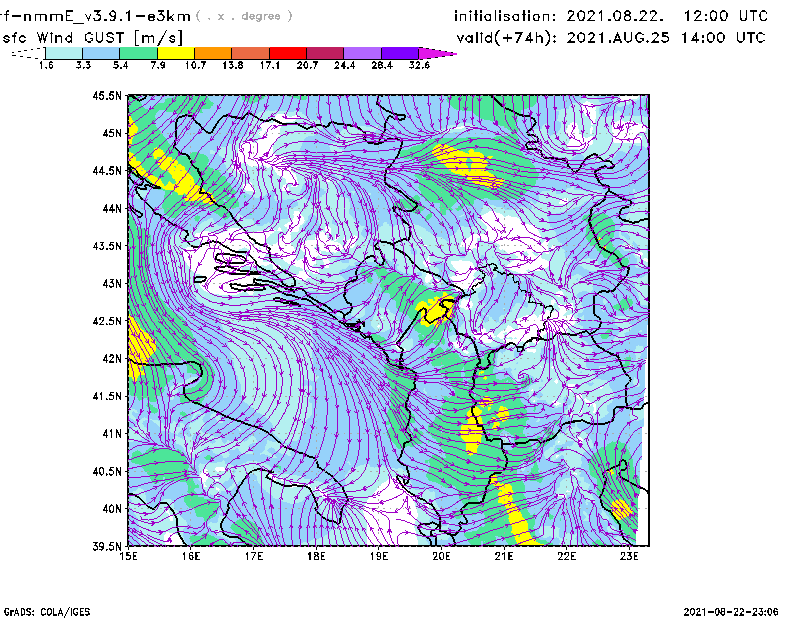
Task: Click the light blue 3.3–5.4 legend swatch
Action: 101,53
